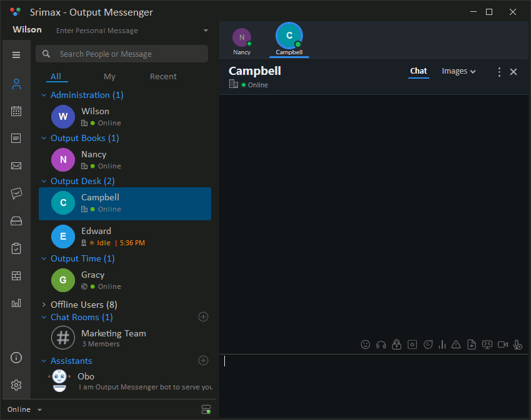Collapse the Administration group

[44, 95]
